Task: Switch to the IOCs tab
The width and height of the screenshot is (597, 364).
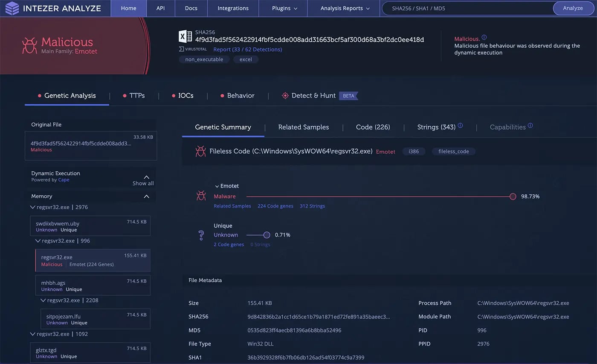Action: coord(183,95)
